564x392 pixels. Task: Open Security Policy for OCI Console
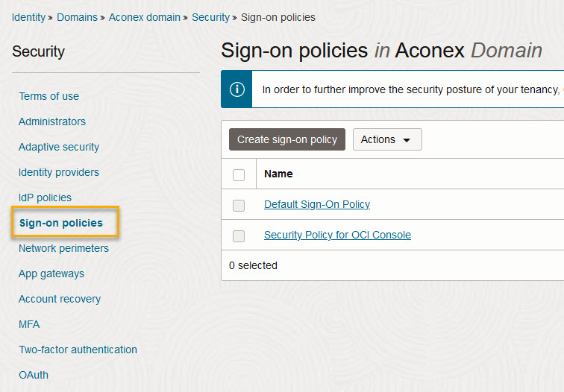[337, 235]
